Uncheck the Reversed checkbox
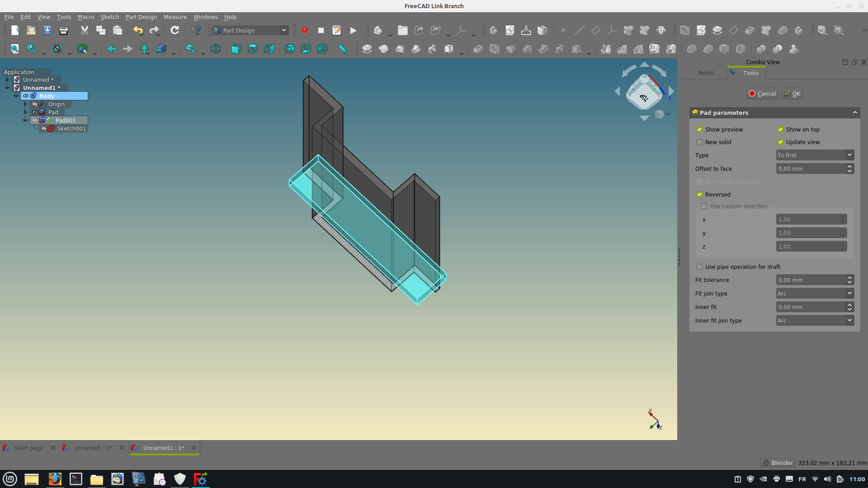The image size is (868, 488). (x=700, y=195)
